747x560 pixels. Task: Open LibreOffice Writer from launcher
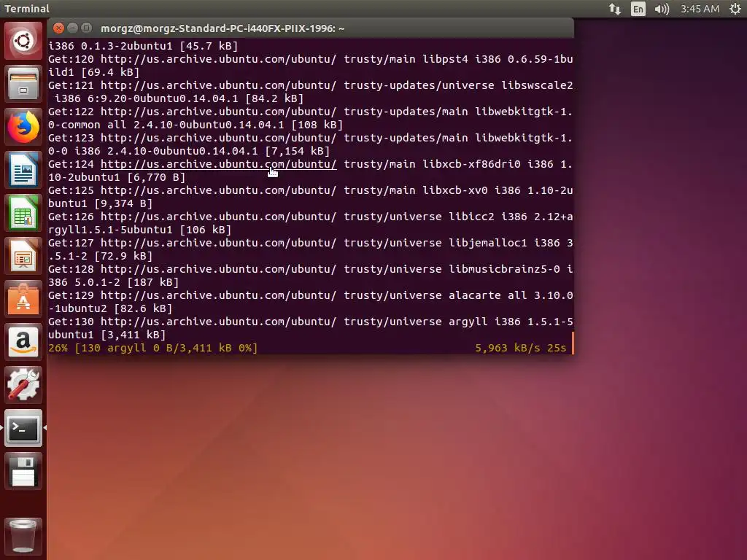[x=23, y=170]
